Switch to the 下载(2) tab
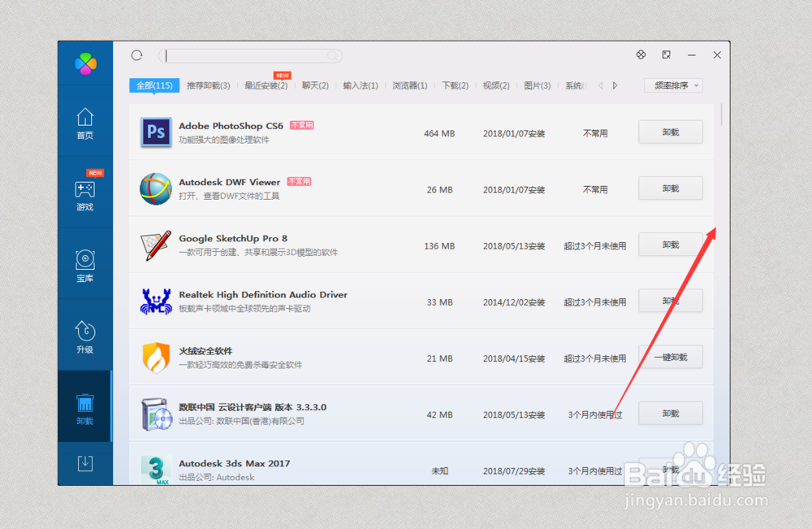The width and height of the screenshot is (812, 529). (456, 85)
